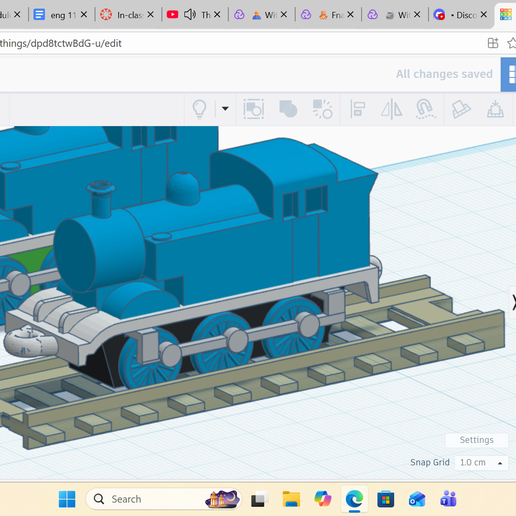Click the Ungroup toolbar icon
This screenshot has width=516, height=516.
(x=322, y=109)
